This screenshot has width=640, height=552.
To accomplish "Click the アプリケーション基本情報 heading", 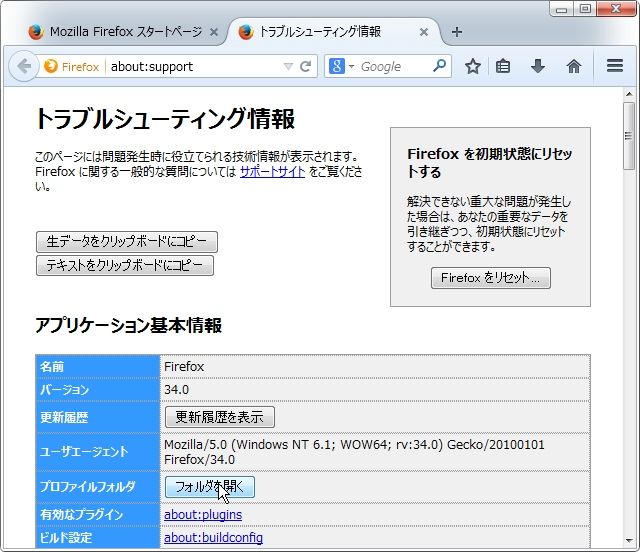I will [x=128, y=325].
